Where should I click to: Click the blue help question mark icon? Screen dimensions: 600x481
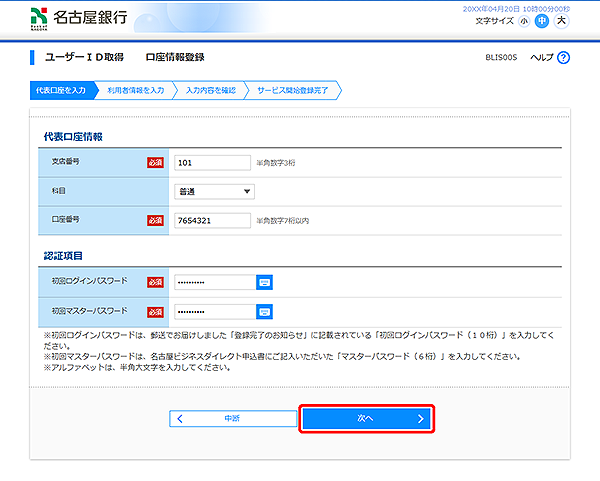[563, 58]
